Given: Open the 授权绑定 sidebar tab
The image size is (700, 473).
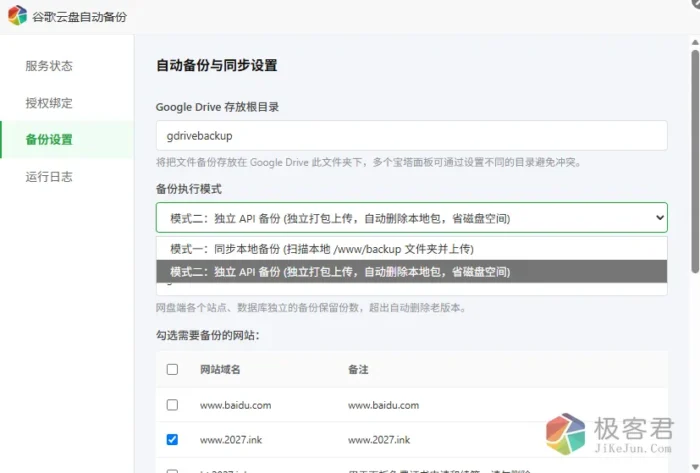Looking at the screenshot, I should tap(49, 103).
